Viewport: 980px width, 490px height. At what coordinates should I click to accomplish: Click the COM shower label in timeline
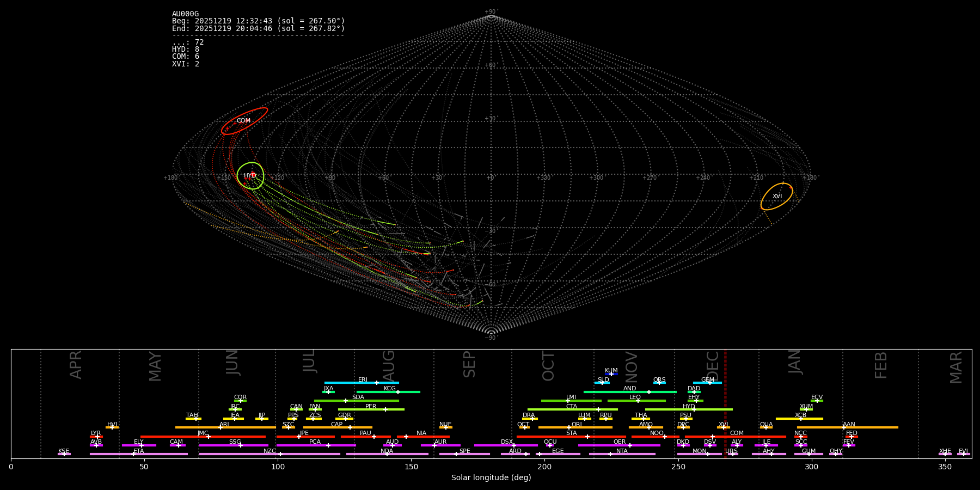click(737, 433)
